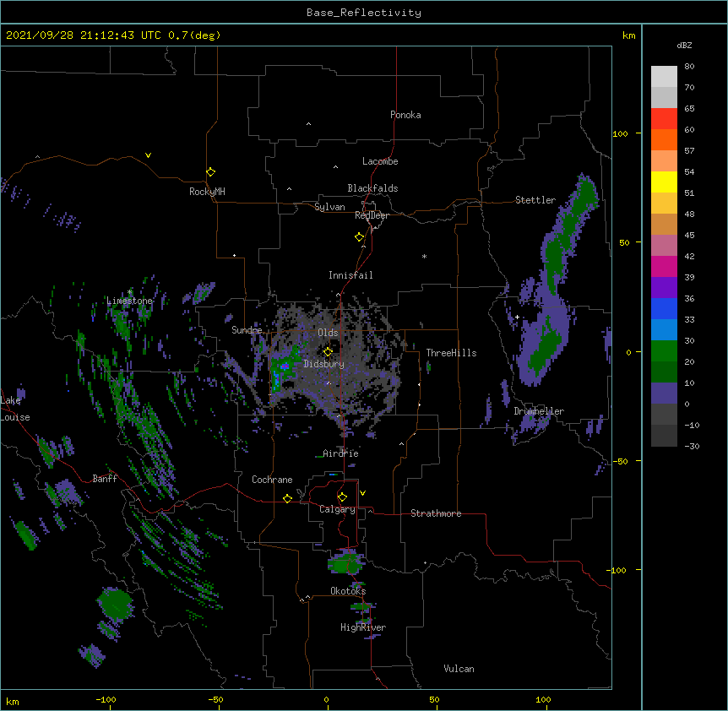Click the ThreeHills label

(x=451, y=353)
